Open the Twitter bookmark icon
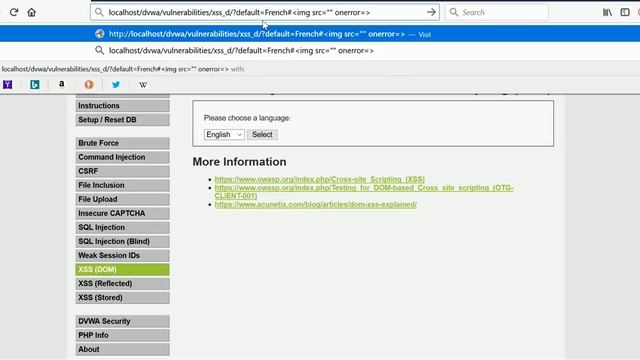This screenshot has height=360, width=640. (116, 84)
